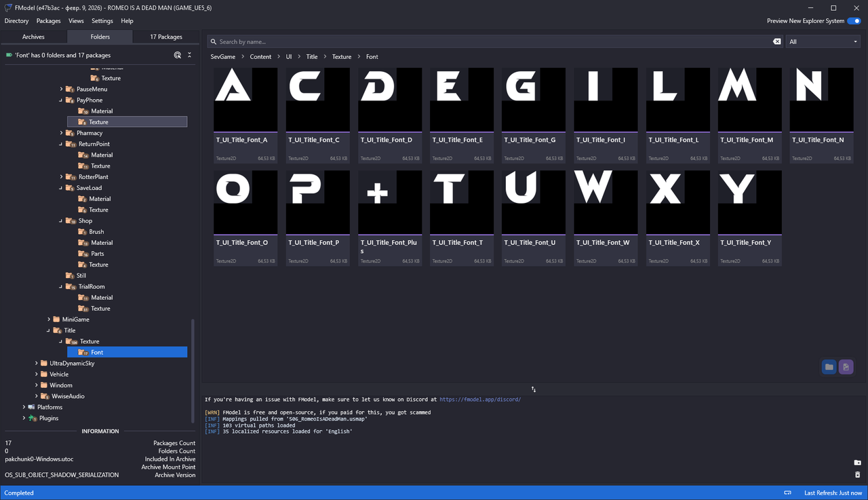Viewport: 868px width, 500px height.
Task: Click the Platforms icon in tree
Action: (31, 407)
